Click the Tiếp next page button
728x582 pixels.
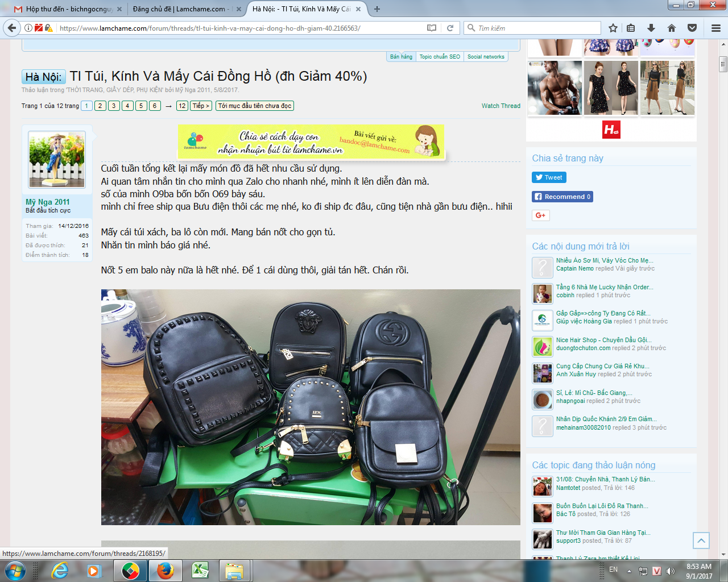point(201,106)
